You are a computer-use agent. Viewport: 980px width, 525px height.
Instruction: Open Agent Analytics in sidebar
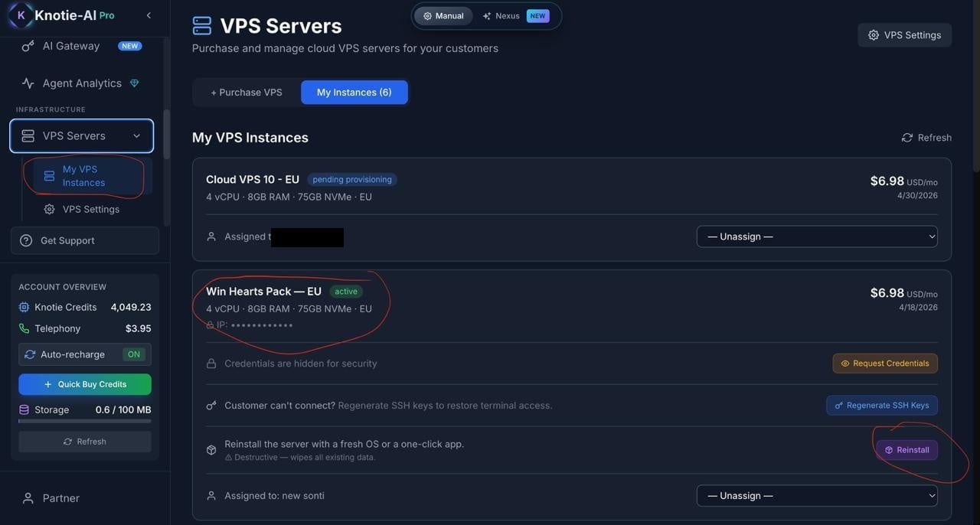(82, 83)
